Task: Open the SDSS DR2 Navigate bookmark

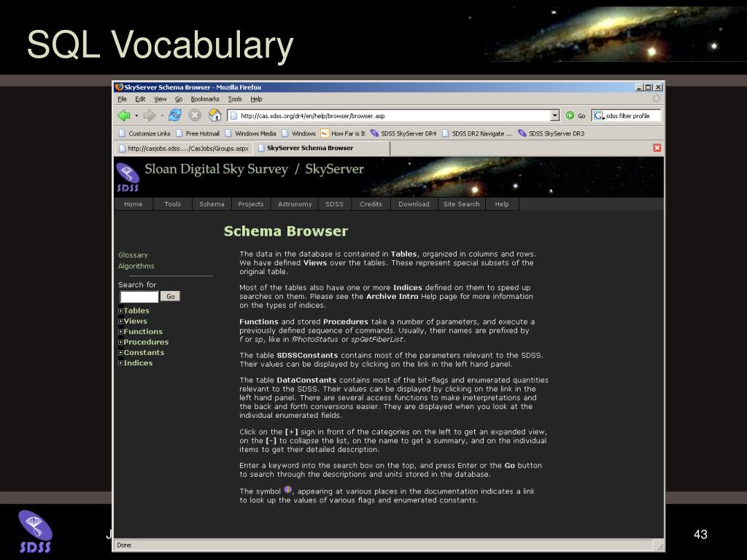Action: 477,133
